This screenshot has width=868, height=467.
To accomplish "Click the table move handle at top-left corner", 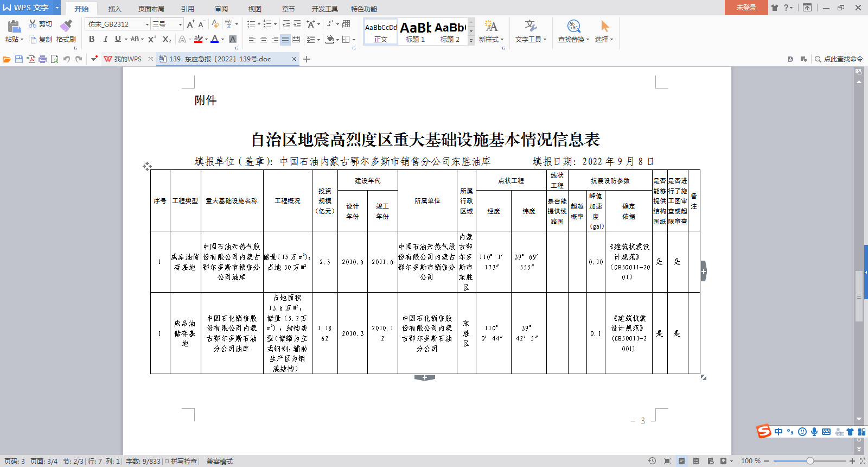I will coord(147,166).
